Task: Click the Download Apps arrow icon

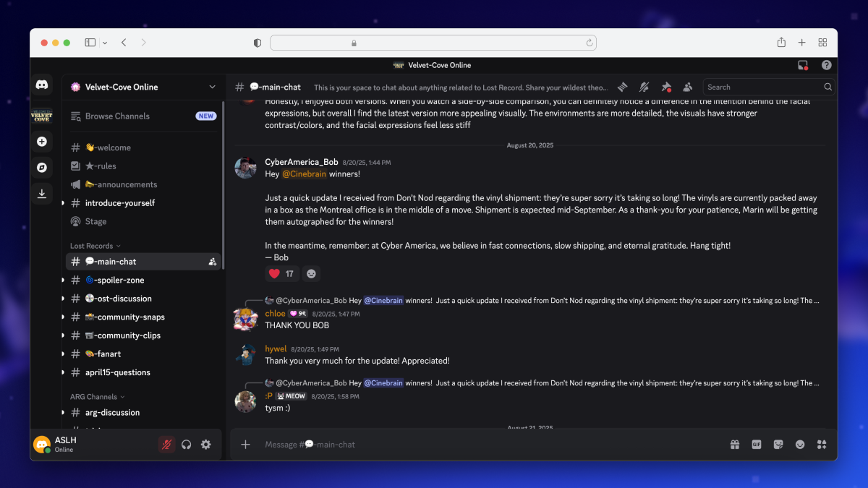Action: 42,193
